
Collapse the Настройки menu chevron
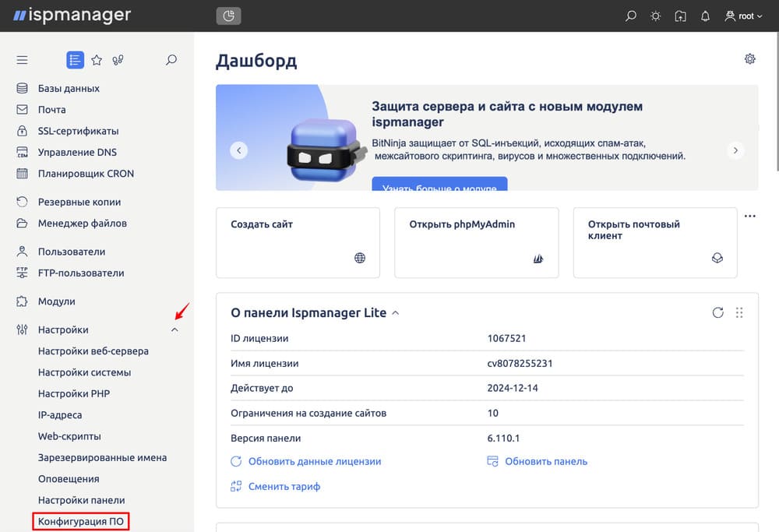pos(174,329)
